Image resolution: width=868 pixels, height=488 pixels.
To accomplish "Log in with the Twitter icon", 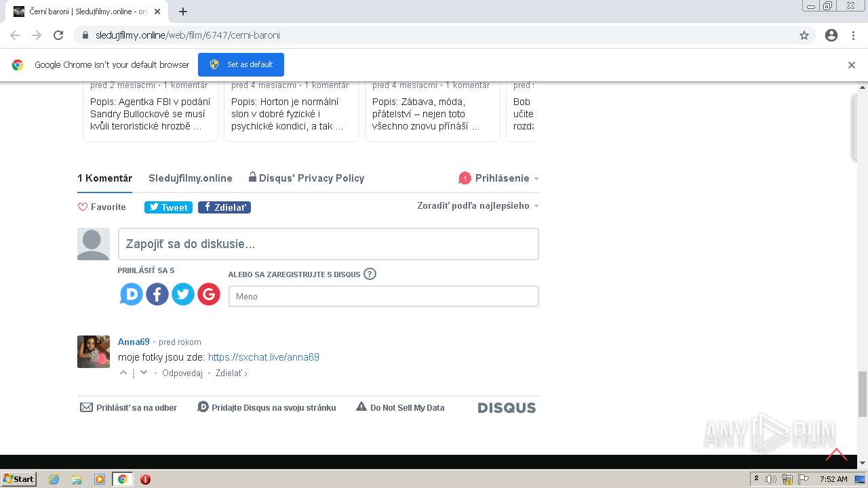I will pos(183,294).
